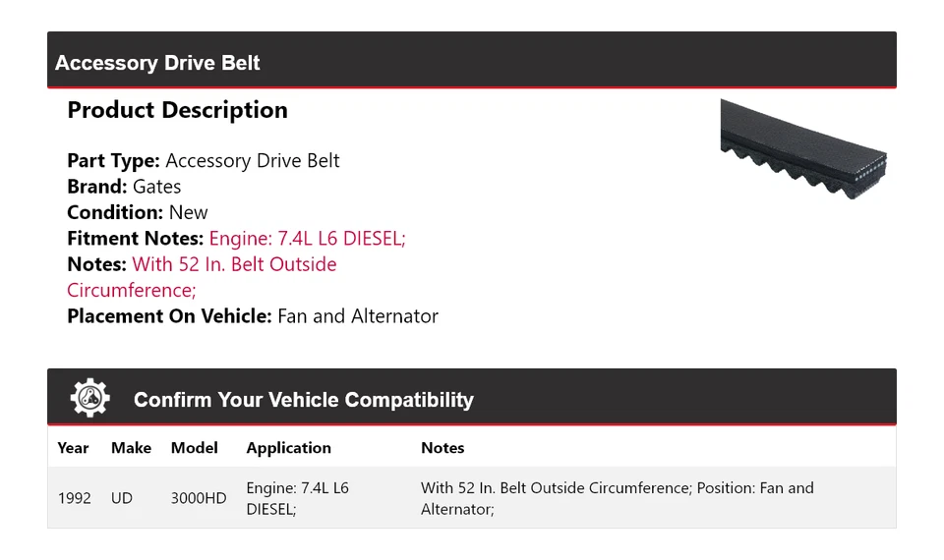944x560 pixels.
Task: Click the accessory drive belt product image
Action: 803,147
